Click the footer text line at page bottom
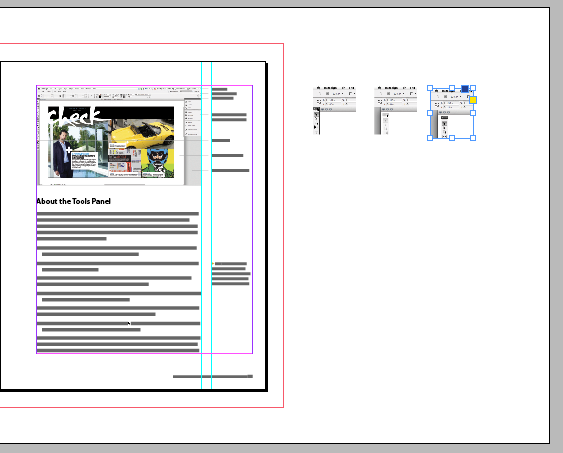563x453 pixels. [213, 377]
